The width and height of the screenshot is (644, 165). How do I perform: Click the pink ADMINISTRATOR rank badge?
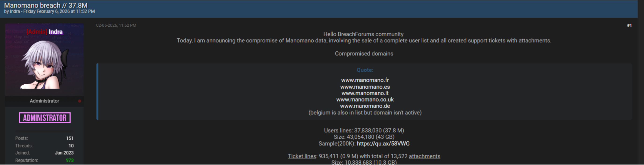point(45,118)
